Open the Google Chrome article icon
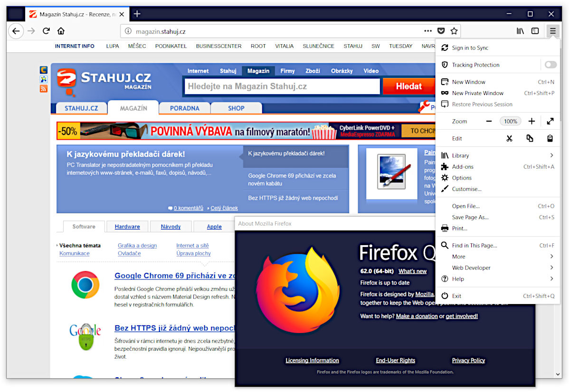The image size is (570, 392). (85, 285)
